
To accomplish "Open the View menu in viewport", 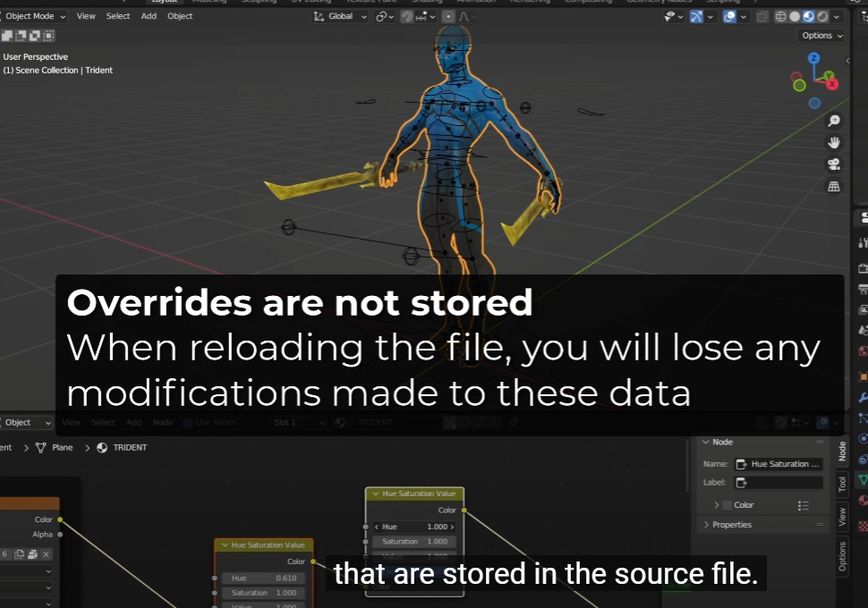I will [x=86, y=17].
